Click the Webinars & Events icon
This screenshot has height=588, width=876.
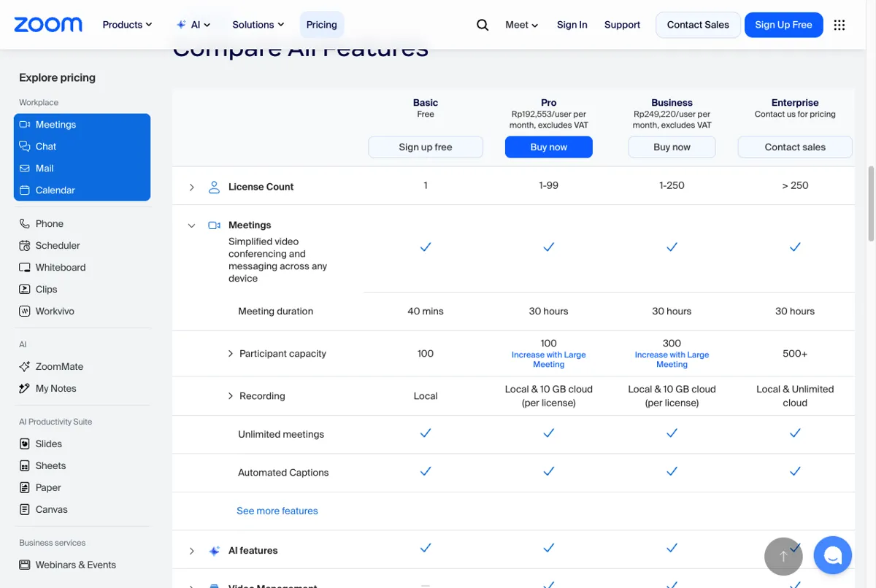tap(25, 565)
